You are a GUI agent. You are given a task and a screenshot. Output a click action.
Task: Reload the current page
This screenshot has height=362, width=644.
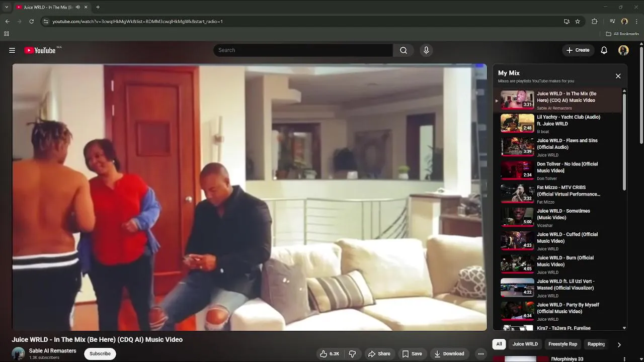(x=31, y=22)
